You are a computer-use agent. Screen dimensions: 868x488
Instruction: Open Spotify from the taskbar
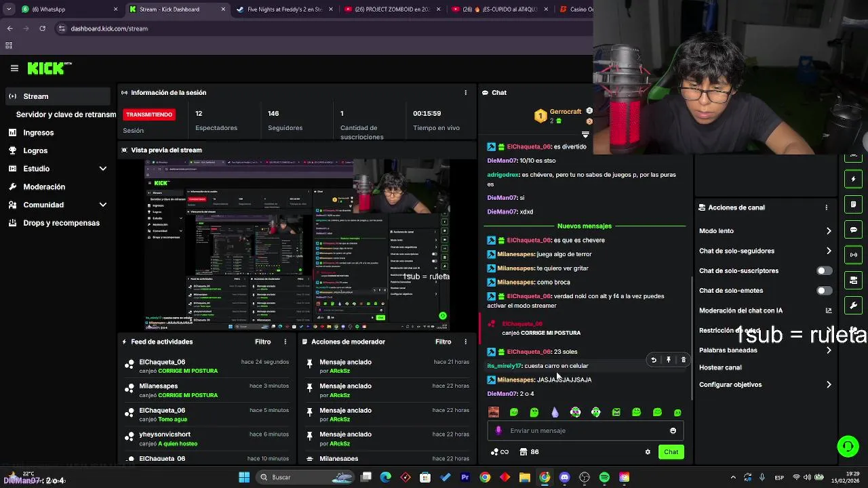604,477
